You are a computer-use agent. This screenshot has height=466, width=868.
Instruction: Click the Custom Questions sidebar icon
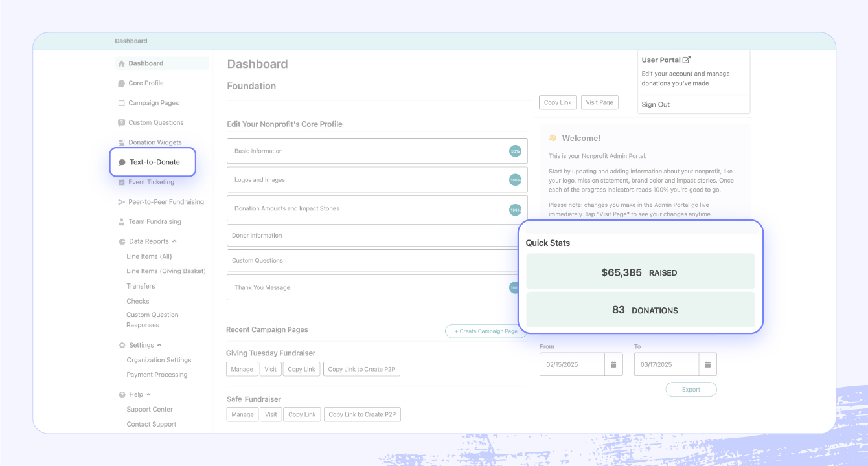tap(120, 122)
